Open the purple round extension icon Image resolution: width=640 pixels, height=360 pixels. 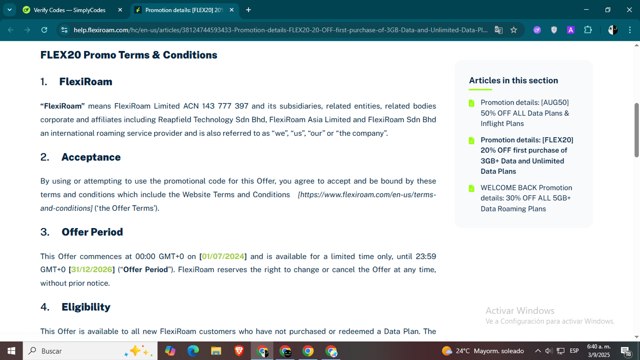(x=537, y=30)
